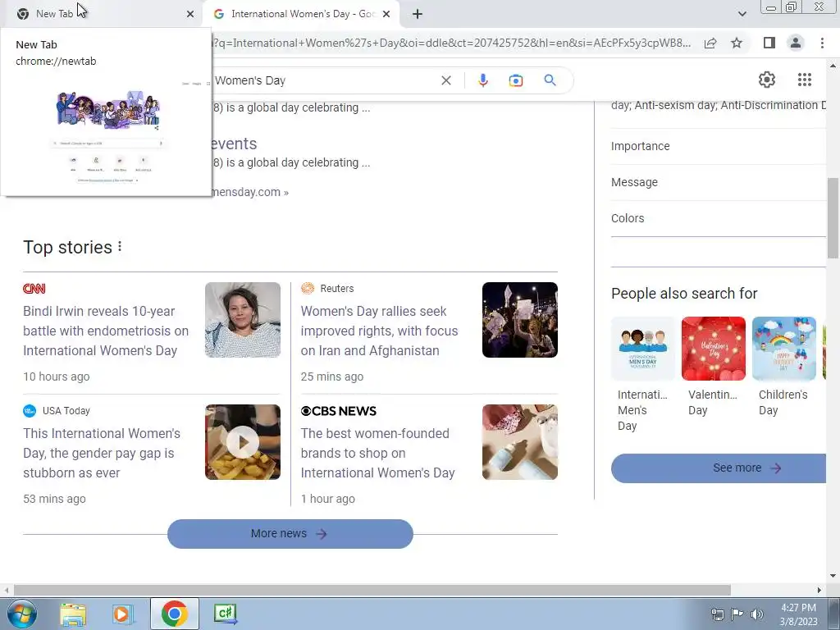840x630 pixels.
Task: Click the USA Today source label
Action: (x=66, y=411)
